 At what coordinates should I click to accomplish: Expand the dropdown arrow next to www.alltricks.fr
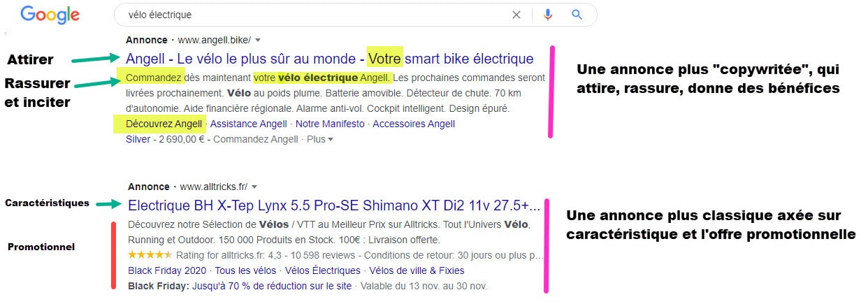tap(255, 187)
